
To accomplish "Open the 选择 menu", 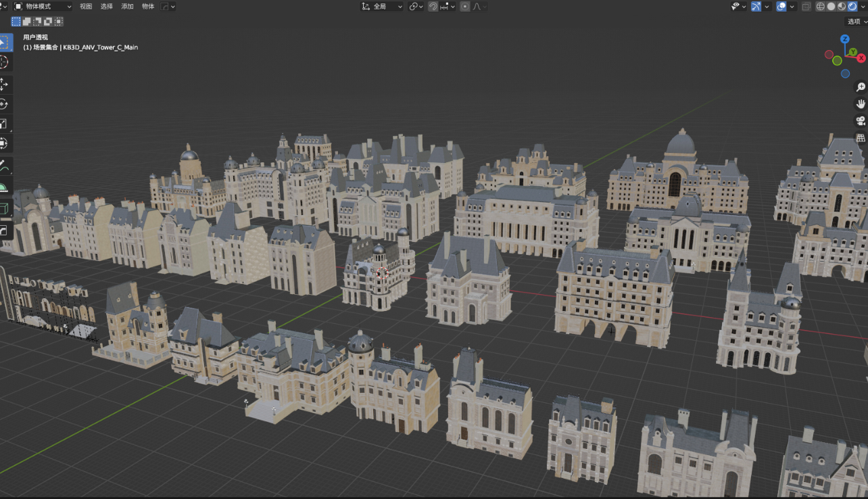I will 107,6.
